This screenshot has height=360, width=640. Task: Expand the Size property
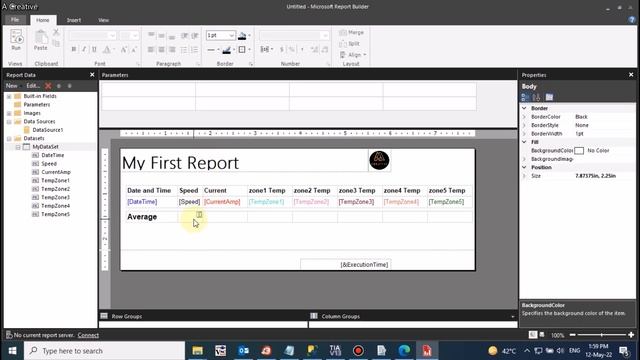coord(524,176)
